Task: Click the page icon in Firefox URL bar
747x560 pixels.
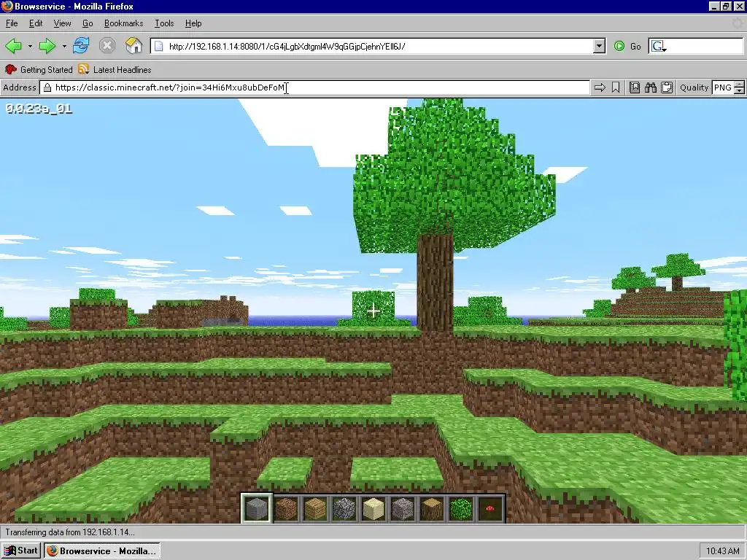Action: tap(158, 46)
